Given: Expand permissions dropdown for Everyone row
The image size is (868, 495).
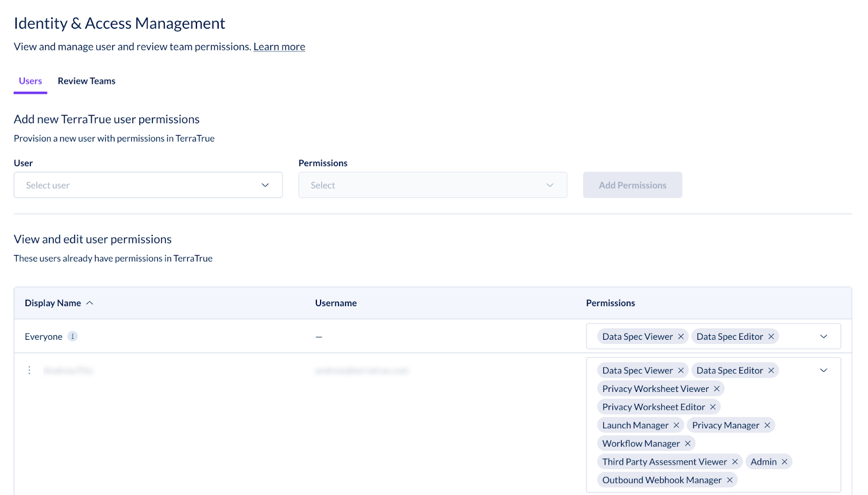Looking at the screenshot, I should click(824, 337).
